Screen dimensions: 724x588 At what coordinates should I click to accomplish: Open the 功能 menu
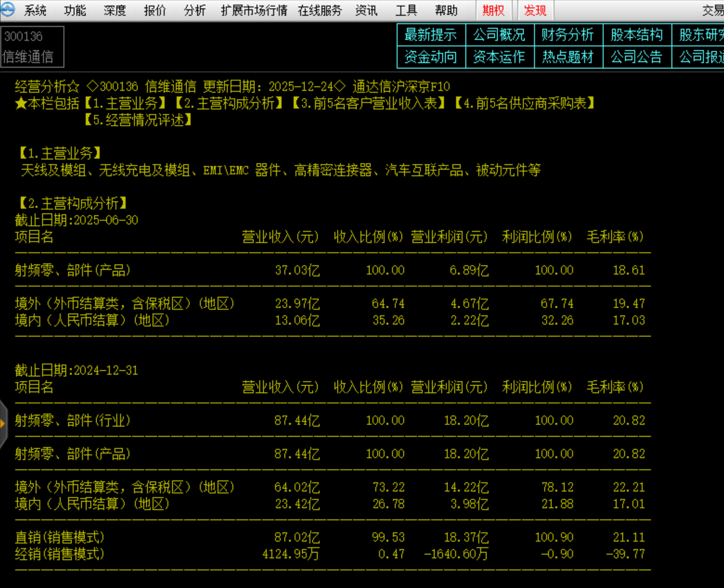click(x=75, y=10)
